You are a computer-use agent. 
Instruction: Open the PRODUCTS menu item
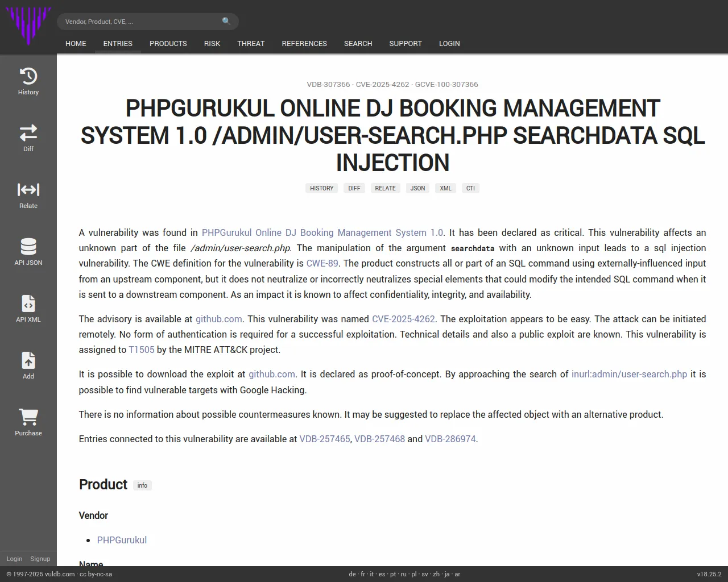point(168,44)
